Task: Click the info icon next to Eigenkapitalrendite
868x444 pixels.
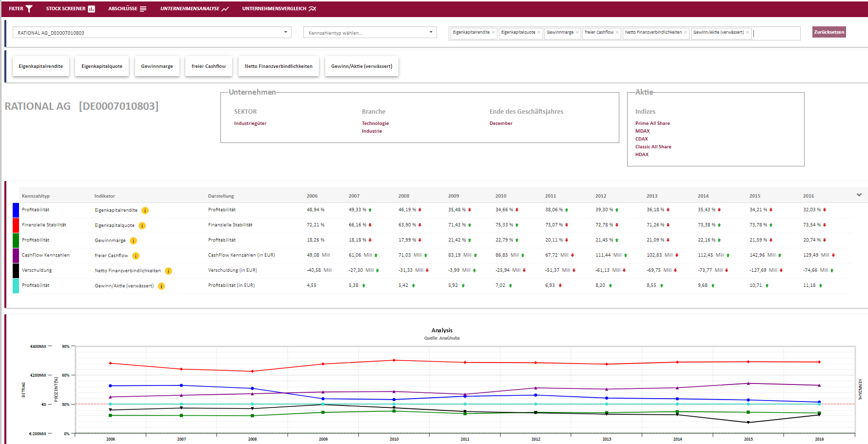Action: click(145, 211)
